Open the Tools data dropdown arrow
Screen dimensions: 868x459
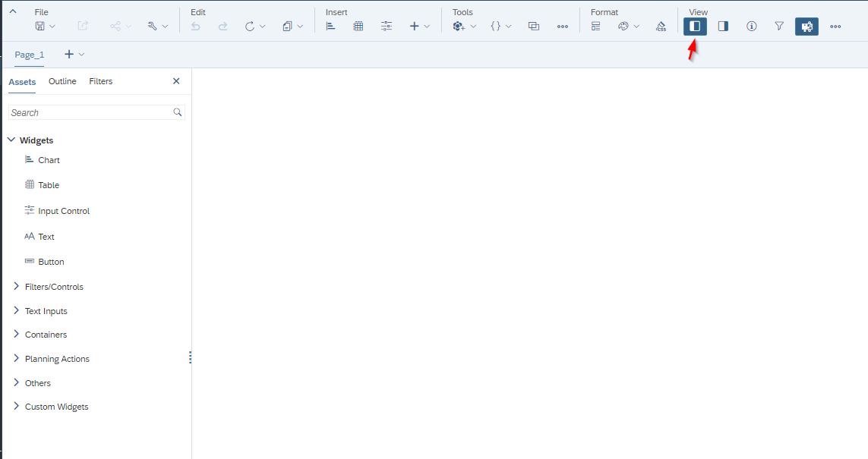(x=473, y=27)
